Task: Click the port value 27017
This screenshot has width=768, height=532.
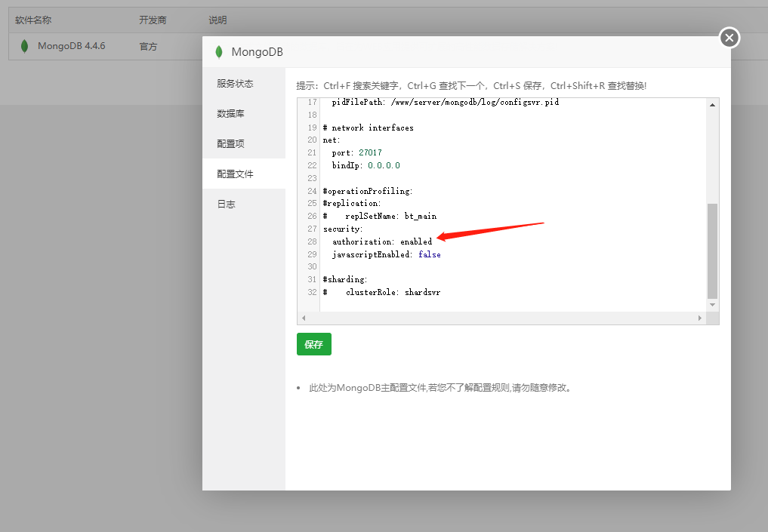Action: [x=370, y=152]
